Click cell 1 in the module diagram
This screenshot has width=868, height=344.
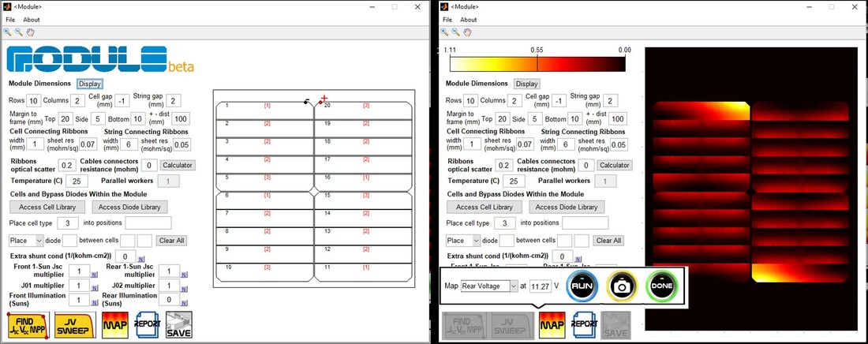click(264, 110)
